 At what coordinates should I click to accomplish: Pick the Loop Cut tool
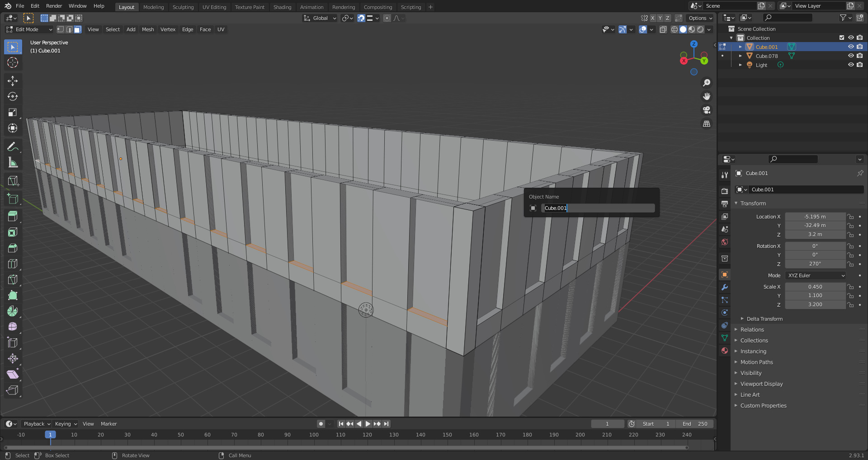[x=13, y=264]
